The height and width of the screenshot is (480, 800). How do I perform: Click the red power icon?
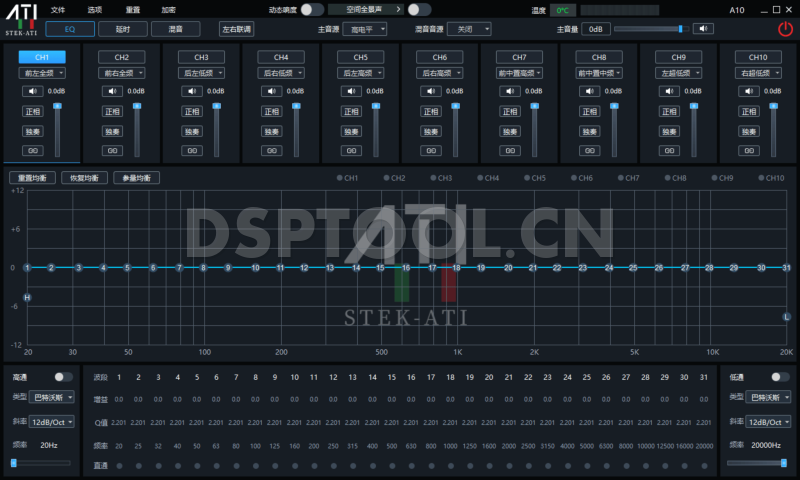(x=785, y=29)
